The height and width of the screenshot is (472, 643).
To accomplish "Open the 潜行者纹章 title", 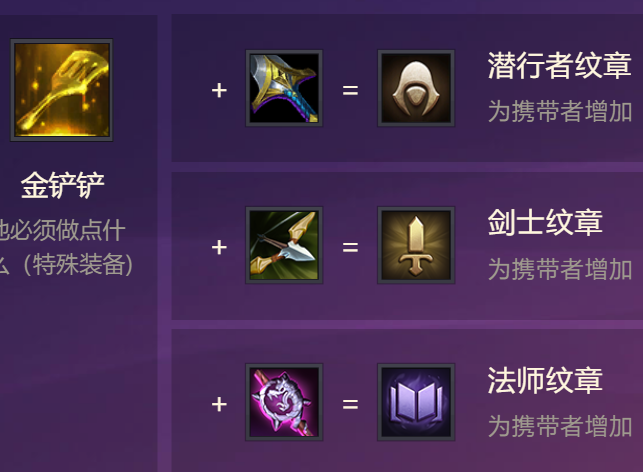I will click(x=559, y=65).
